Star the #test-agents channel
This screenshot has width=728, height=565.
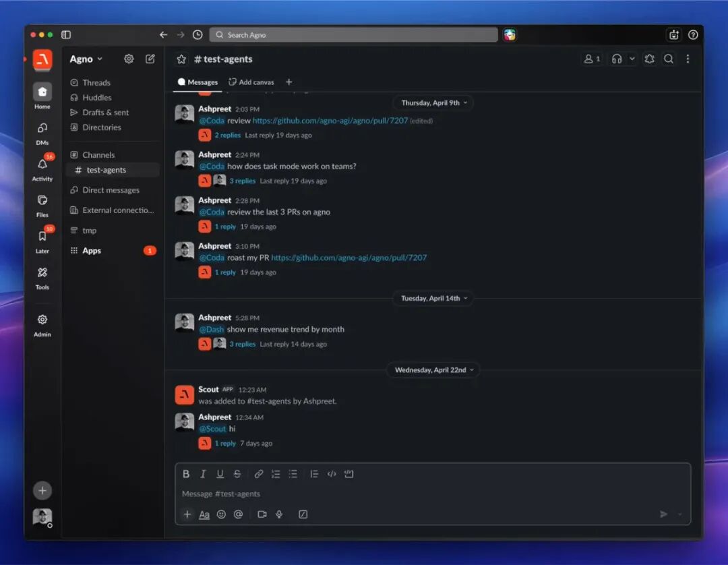point(181,59)
